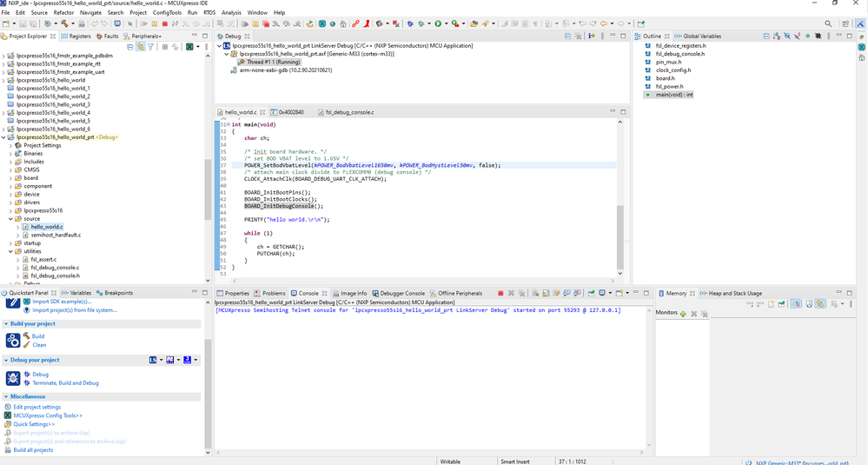This screenshot has height=465, width=868.
Task: Click Collapse All icon in Debug view
Action: (x=568, y=36)
